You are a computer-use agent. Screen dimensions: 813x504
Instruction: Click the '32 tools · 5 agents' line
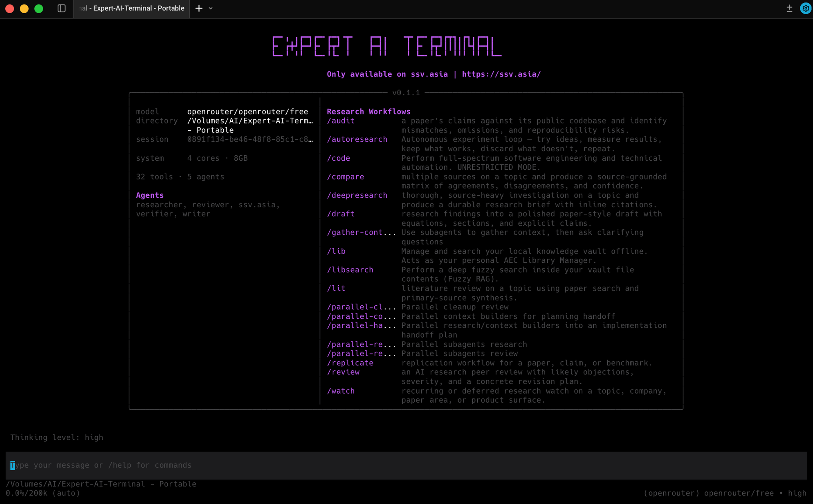(x=180, y=177)
